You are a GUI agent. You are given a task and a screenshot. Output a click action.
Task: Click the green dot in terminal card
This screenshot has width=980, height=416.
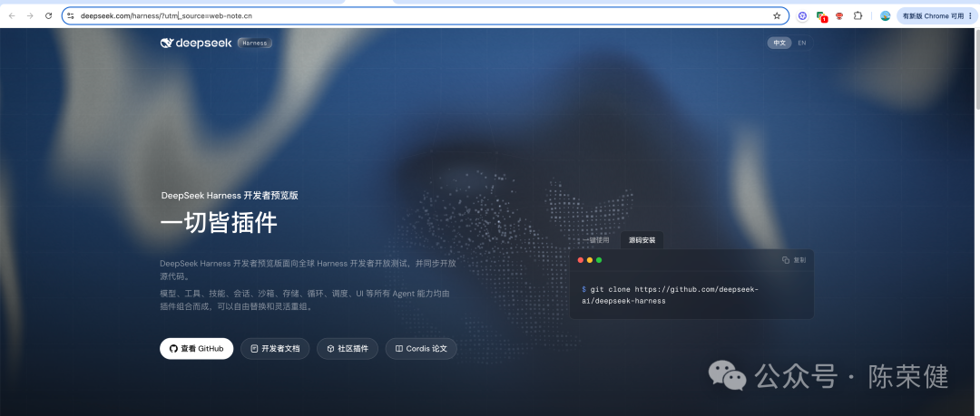point(599,260)
